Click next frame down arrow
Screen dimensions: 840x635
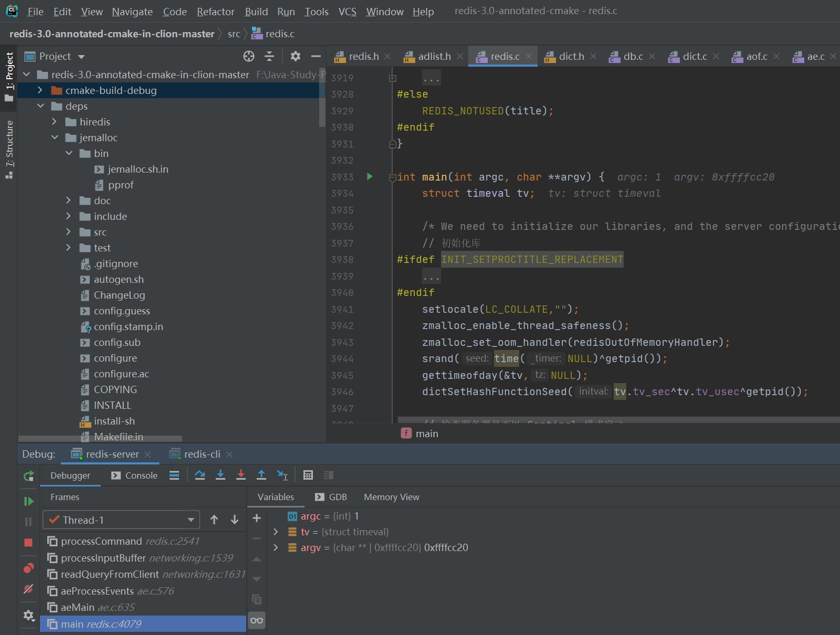(x=235, y=520)
